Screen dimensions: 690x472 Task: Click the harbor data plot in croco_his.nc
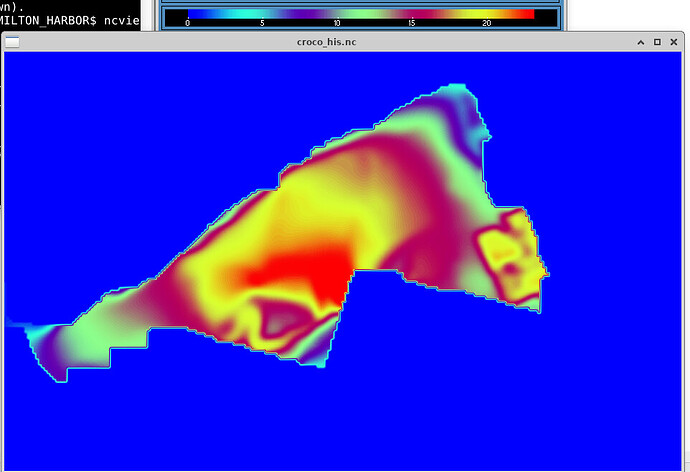[342, 261]
